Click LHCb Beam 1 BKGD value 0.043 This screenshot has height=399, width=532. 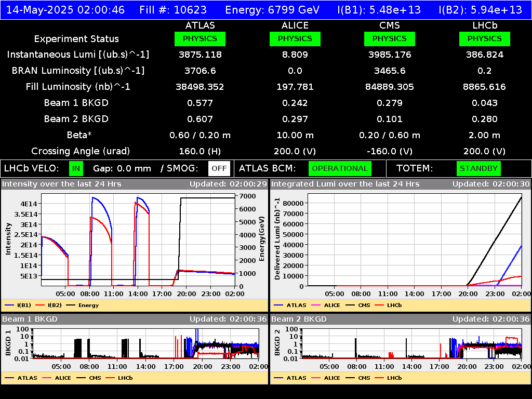485,103
